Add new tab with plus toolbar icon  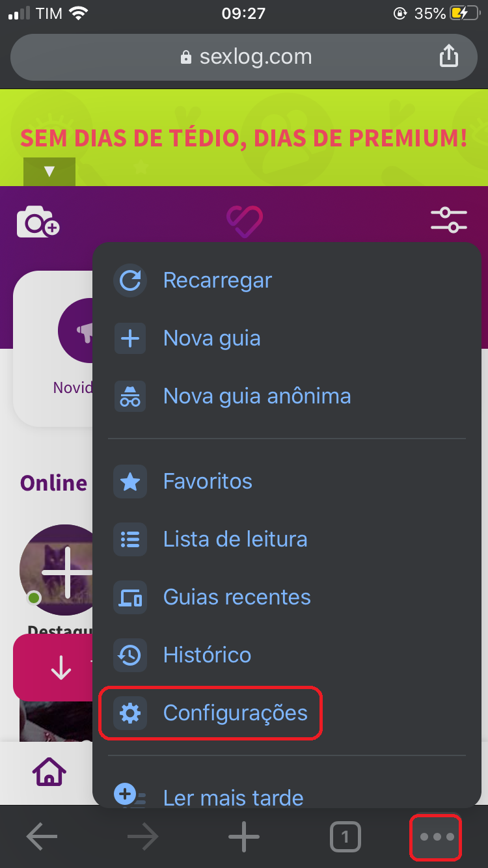pos(244,837)
